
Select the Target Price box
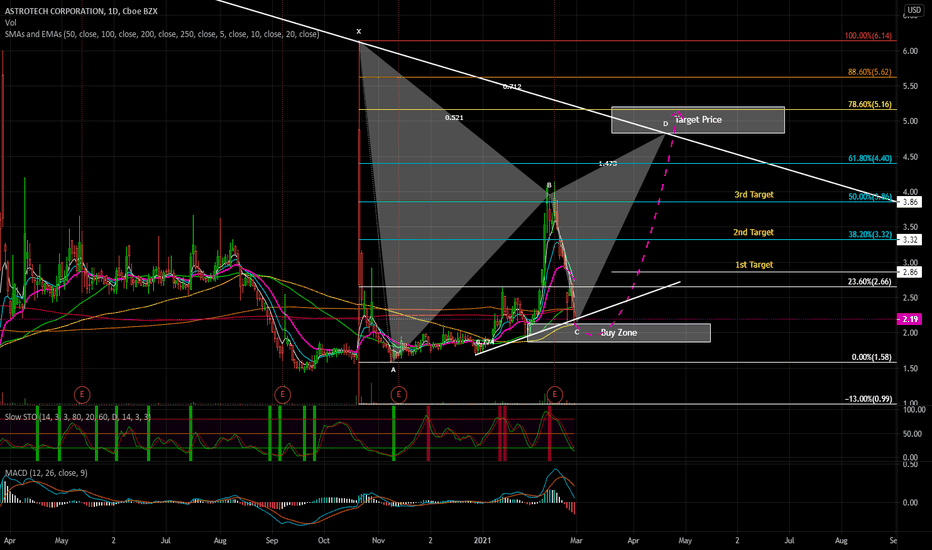pyautogui.click(x=698, y=120)
